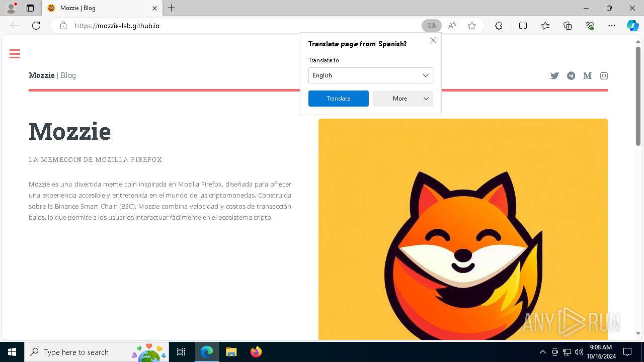
Task: Open the Medium social link
Action: click(587, 76)
